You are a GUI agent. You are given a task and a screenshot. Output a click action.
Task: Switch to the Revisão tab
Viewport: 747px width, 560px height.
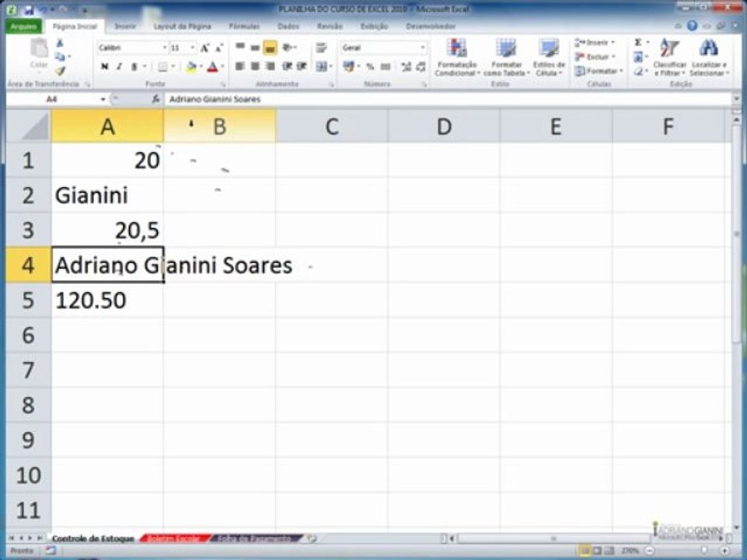pos(330,26)
